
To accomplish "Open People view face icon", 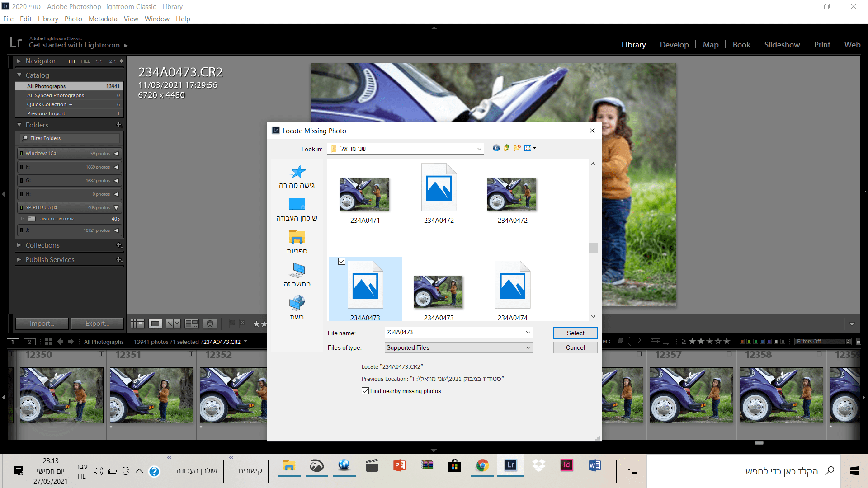I will coord(210,324).
